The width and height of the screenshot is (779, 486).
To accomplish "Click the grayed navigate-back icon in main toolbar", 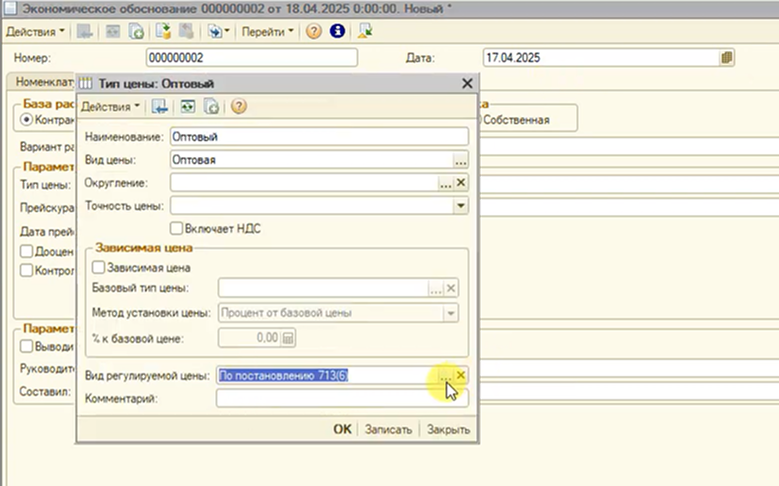I will point(85,32).
